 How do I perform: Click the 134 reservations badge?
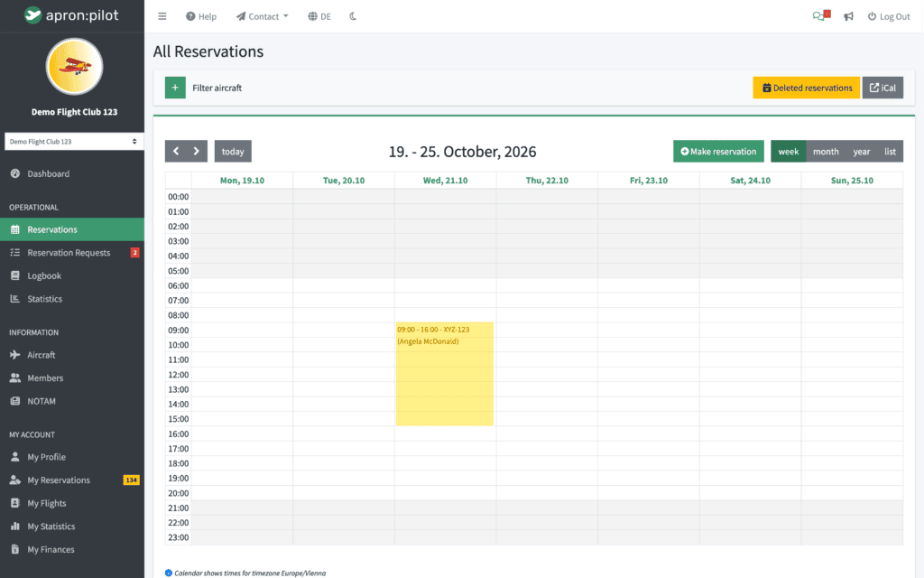(132, 480)
